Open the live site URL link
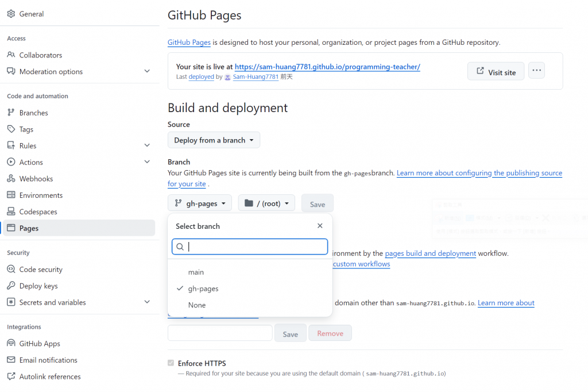 (327, 67)
